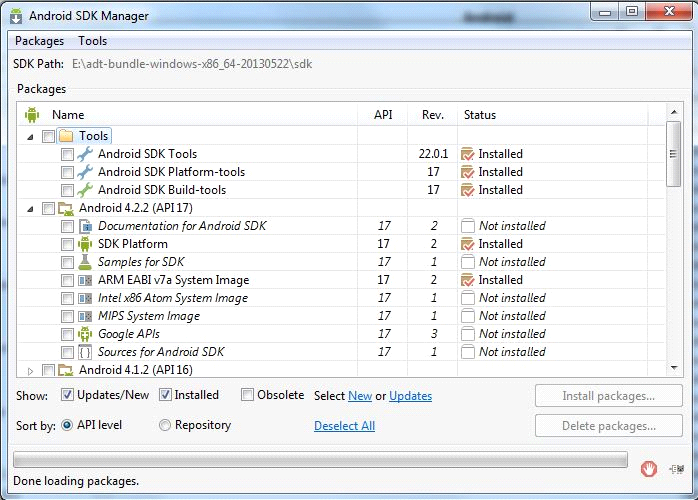Screen dimensions: 698x500
Task: Collapse the Tools tree group
Action: pos(30,137)
